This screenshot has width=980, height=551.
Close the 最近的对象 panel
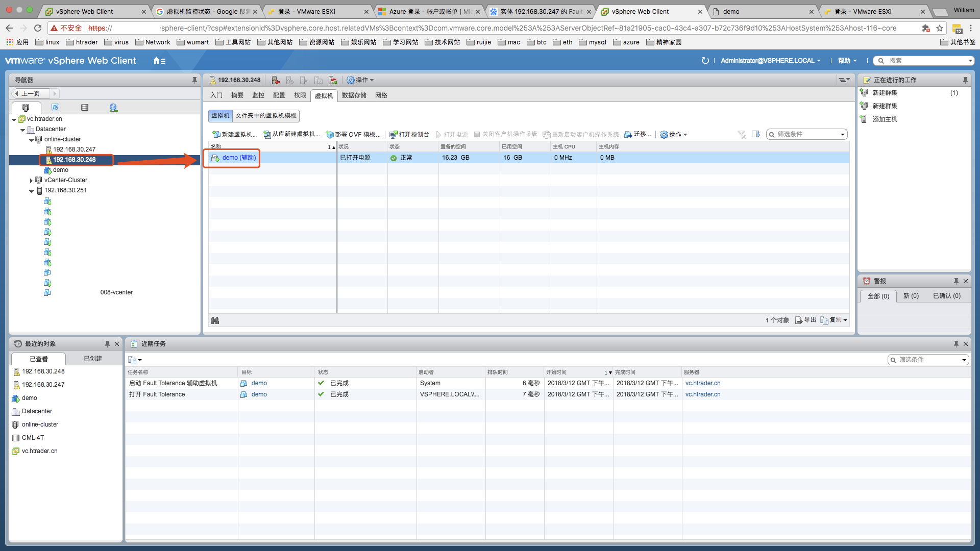[117, 344]
